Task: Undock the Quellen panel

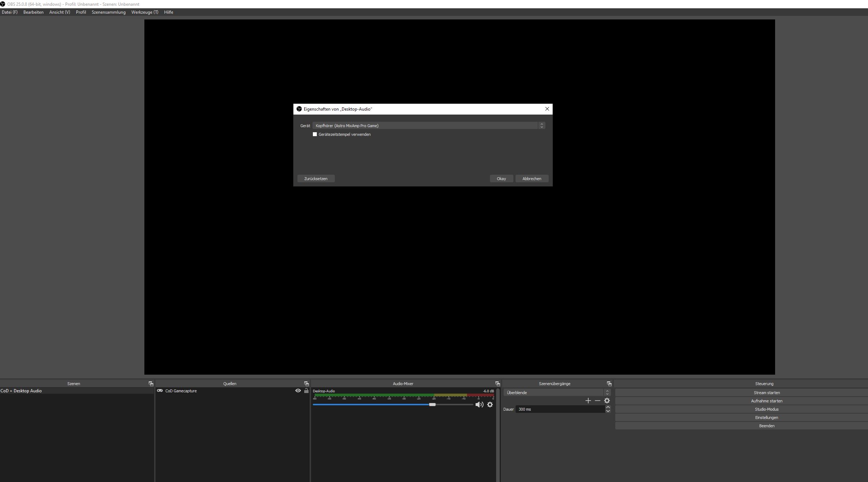Action: 306,384
